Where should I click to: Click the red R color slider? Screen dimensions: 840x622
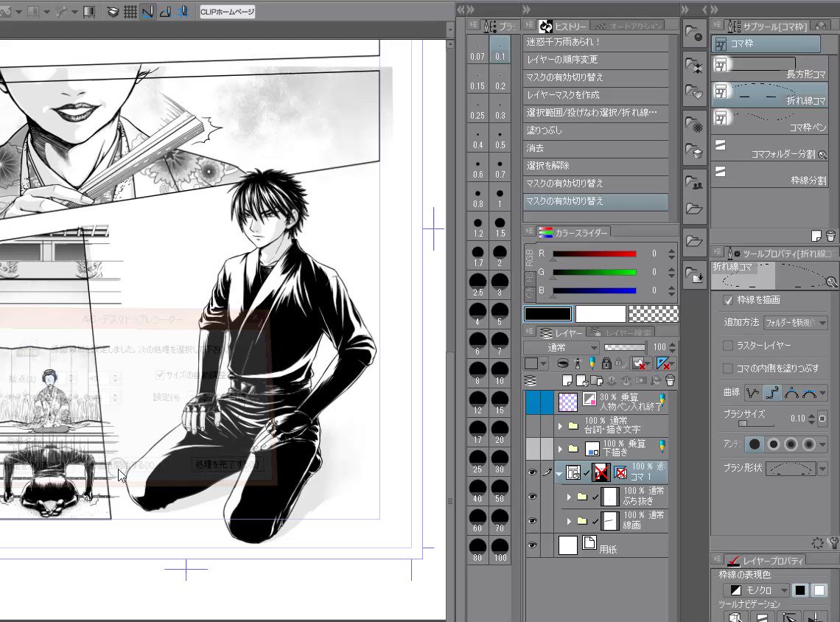click(595, 254)
